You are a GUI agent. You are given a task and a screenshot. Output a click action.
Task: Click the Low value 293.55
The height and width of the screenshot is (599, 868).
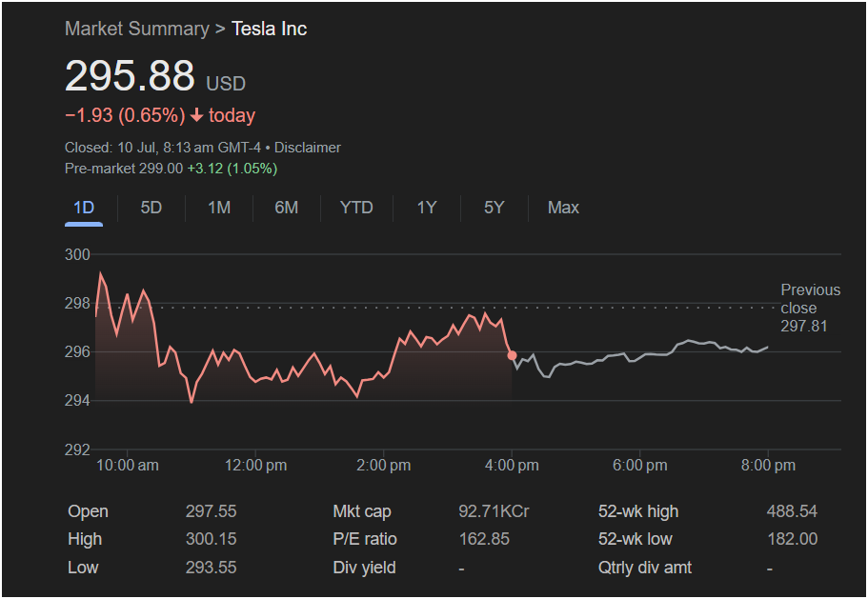click(211, 568)
